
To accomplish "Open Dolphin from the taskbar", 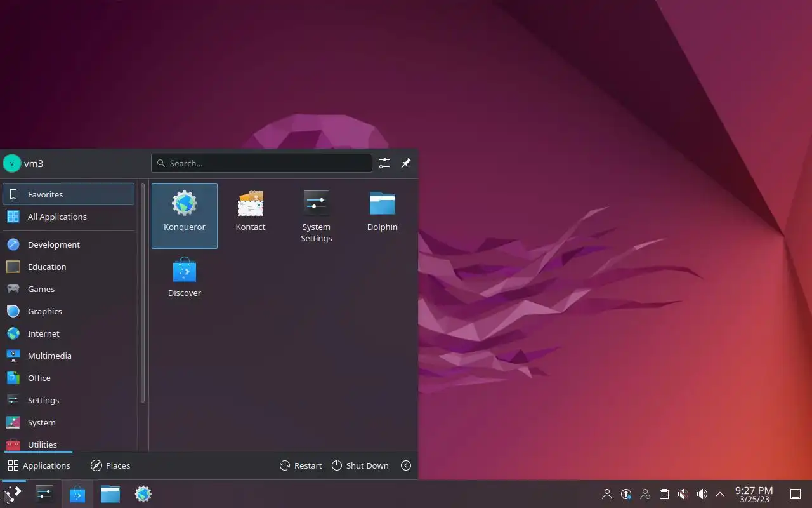I will pos(110,494).
